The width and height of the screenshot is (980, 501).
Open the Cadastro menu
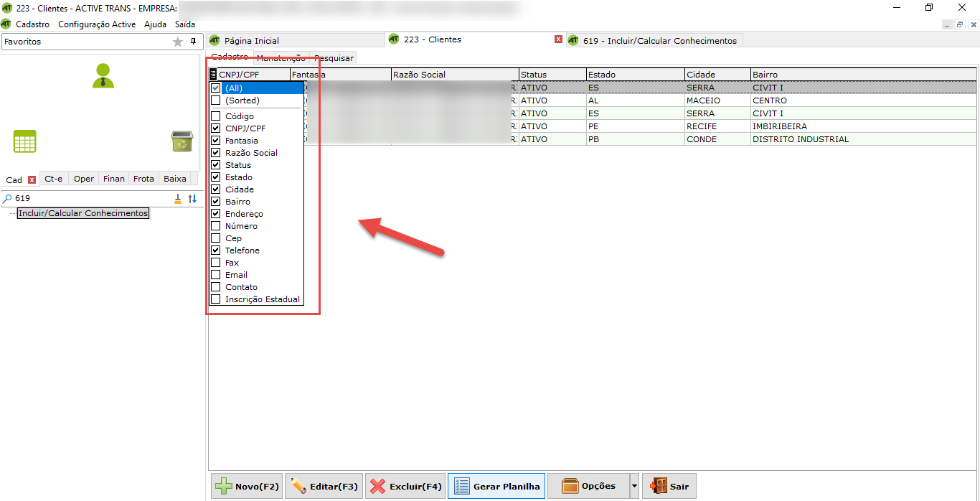[x=33, y=24]
